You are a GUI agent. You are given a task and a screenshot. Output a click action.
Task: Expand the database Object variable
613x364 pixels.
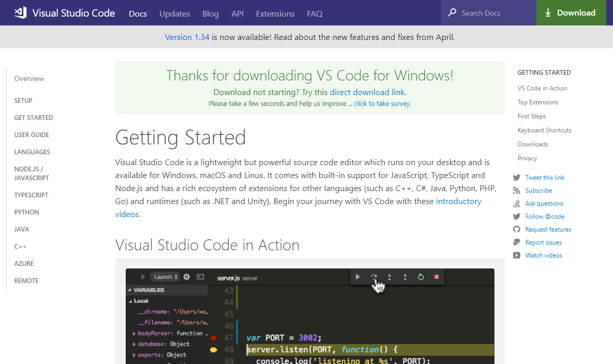click(134, 344)
